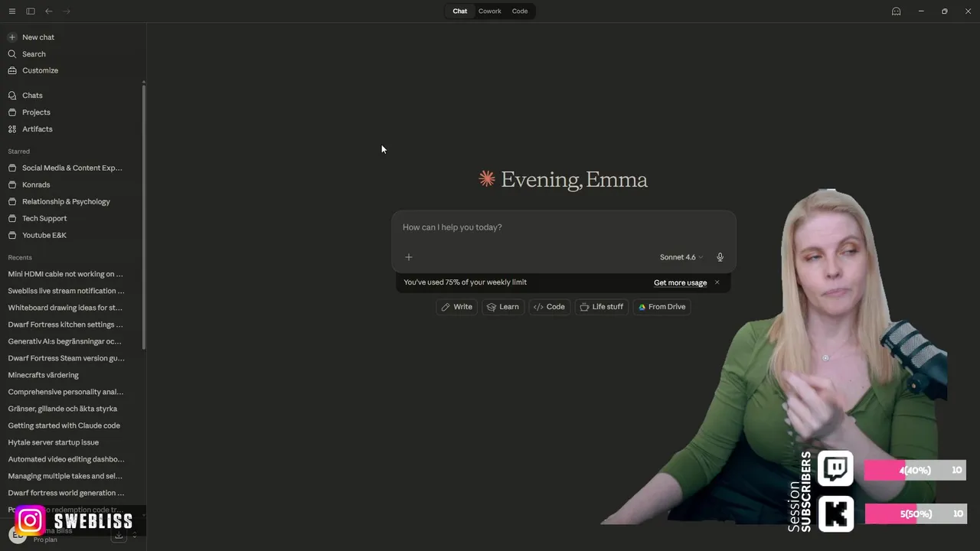Click the Customize toolbox icon

[x=12, y=70]
